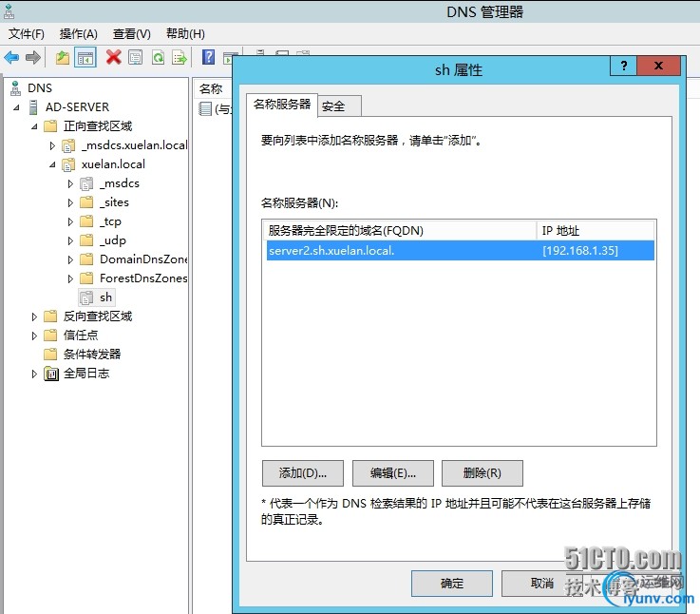Viewport: 700px width, 614px height.
Task: Click the 名称 column header in DNS Manager
Action: [x=211, y=89]
